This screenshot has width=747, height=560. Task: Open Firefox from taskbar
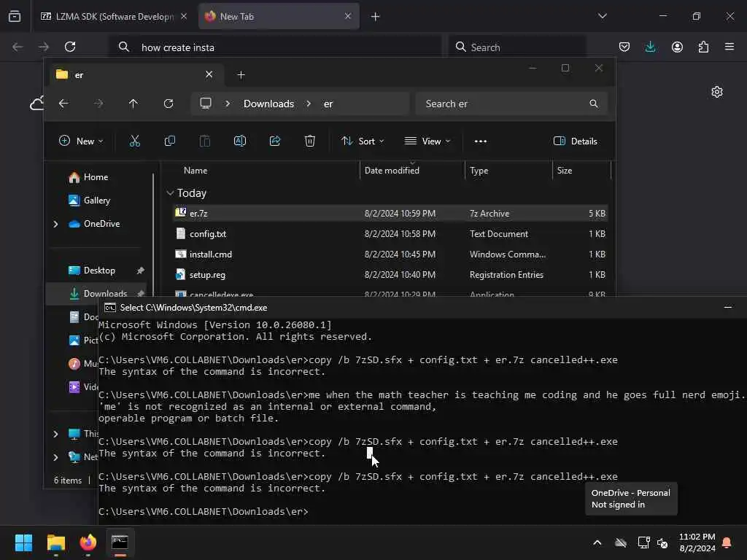point(88,542)
